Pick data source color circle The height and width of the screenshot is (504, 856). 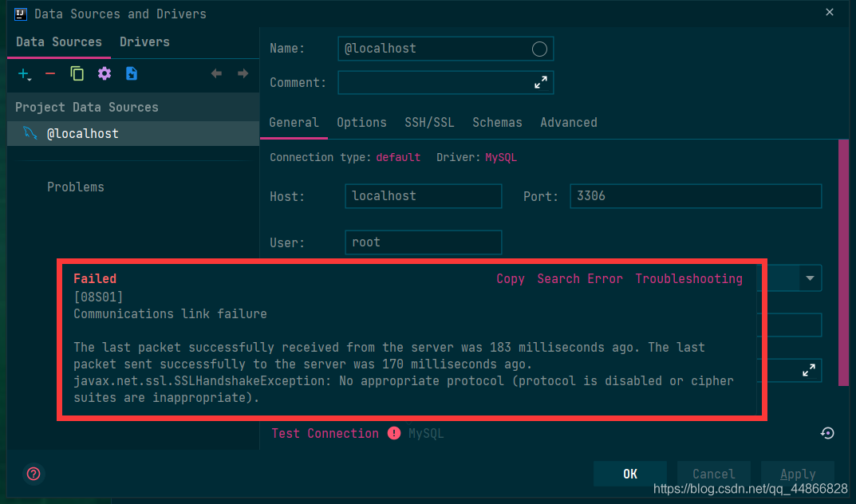(539, 49)
